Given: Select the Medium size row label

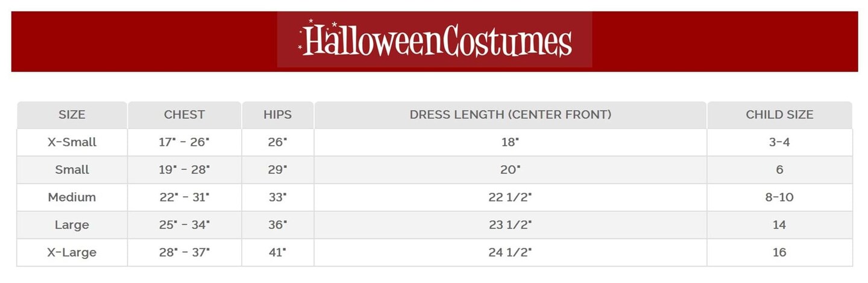Looking at the screenshot, I should (72, 197).
